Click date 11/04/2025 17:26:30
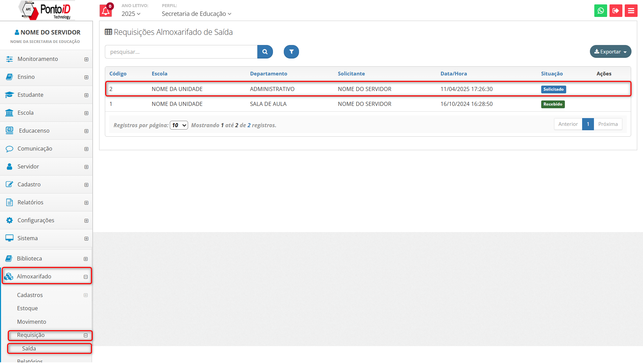 [466, 89]
